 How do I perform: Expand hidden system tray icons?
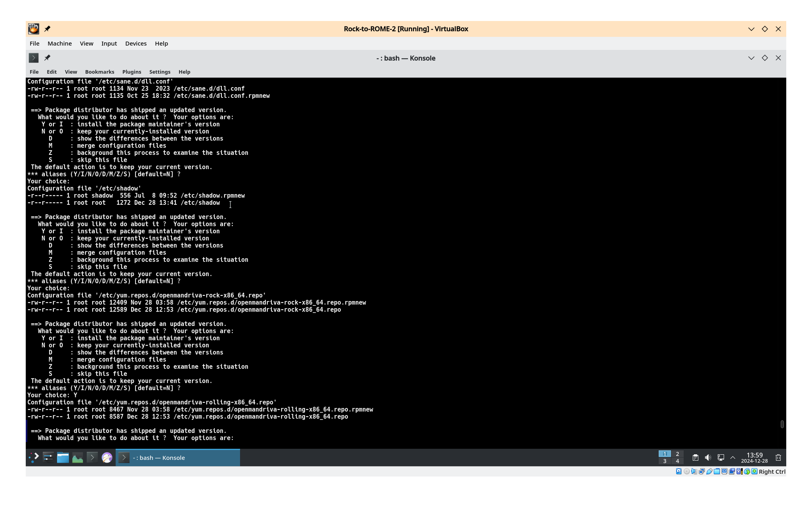coord(733,457)
